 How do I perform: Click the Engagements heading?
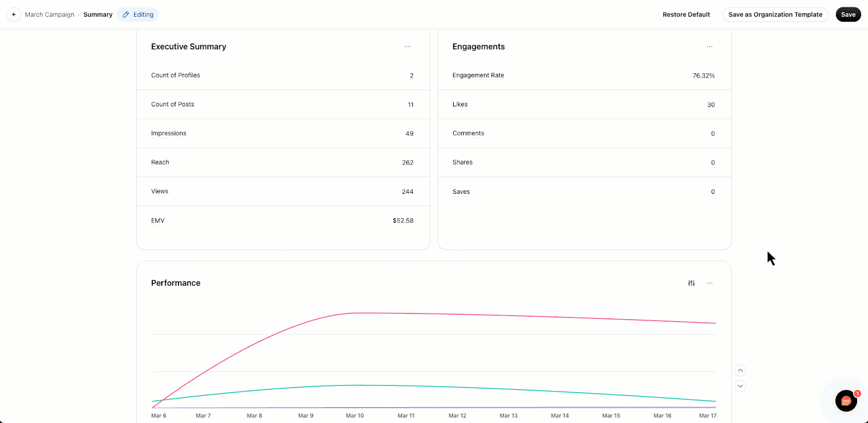478,47
